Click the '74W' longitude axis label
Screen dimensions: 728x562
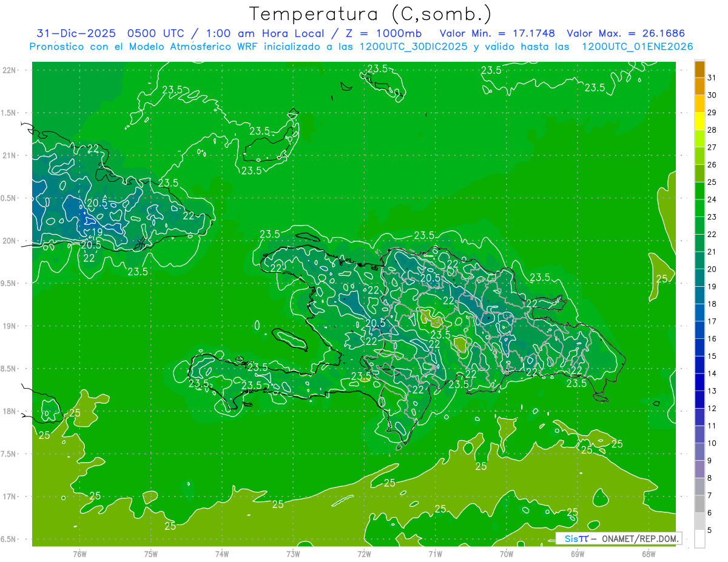(x=222, y=554)
